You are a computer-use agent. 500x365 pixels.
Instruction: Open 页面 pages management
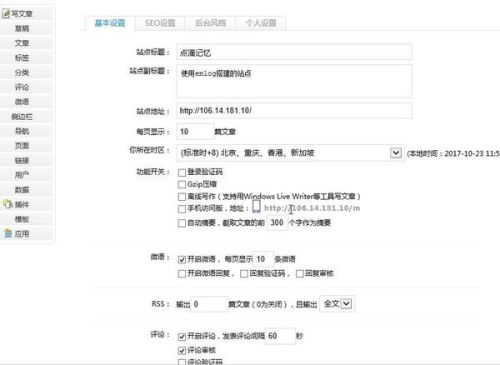(22, 146)
